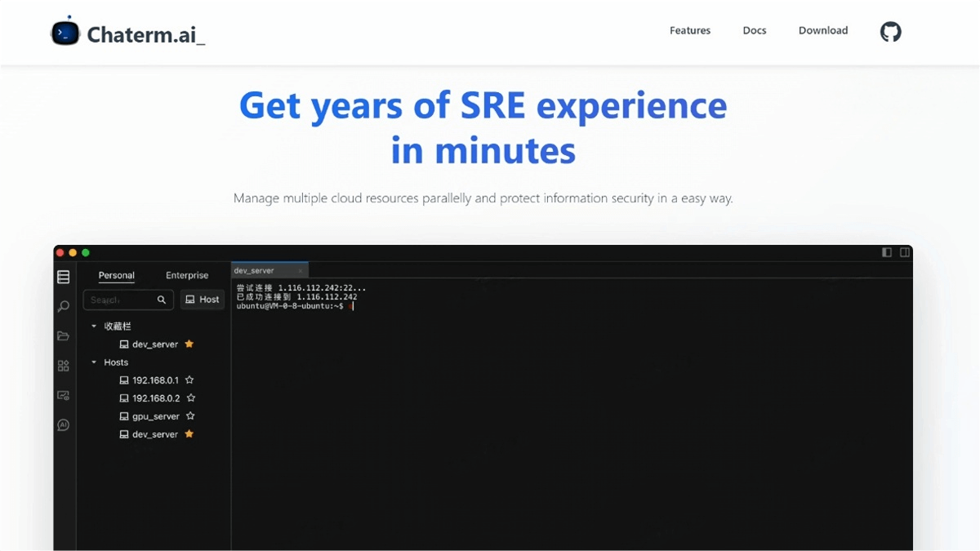
Task: Click the Chaterm robot logo
Action: point(65,33)
